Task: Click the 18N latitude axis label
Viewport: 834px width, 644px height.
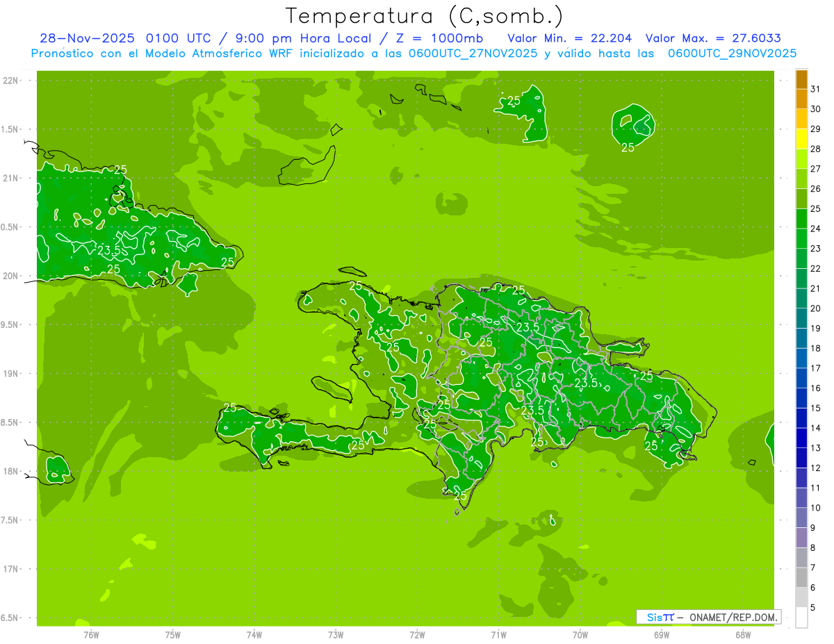Action: pyautogui.click(x=12, y=472)
